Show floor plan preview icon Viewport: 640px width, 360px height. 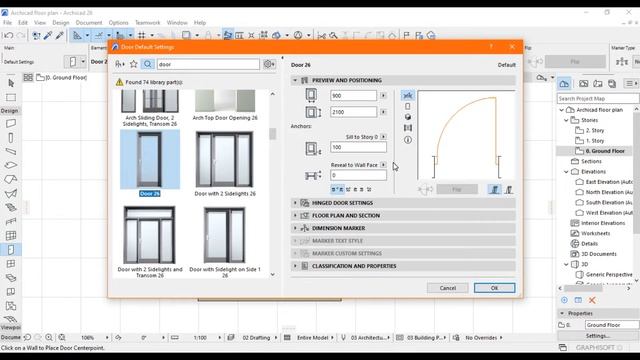pos(408,96)
